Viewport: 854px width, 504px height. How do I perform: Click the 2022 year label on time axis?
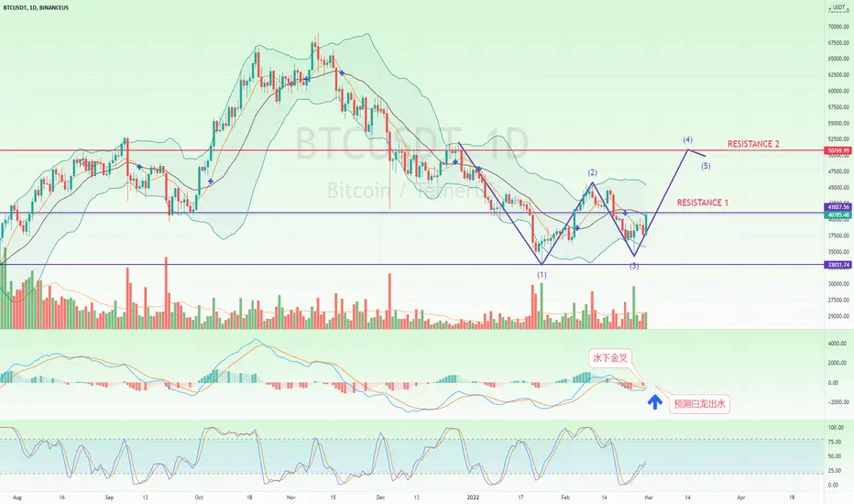473,498
